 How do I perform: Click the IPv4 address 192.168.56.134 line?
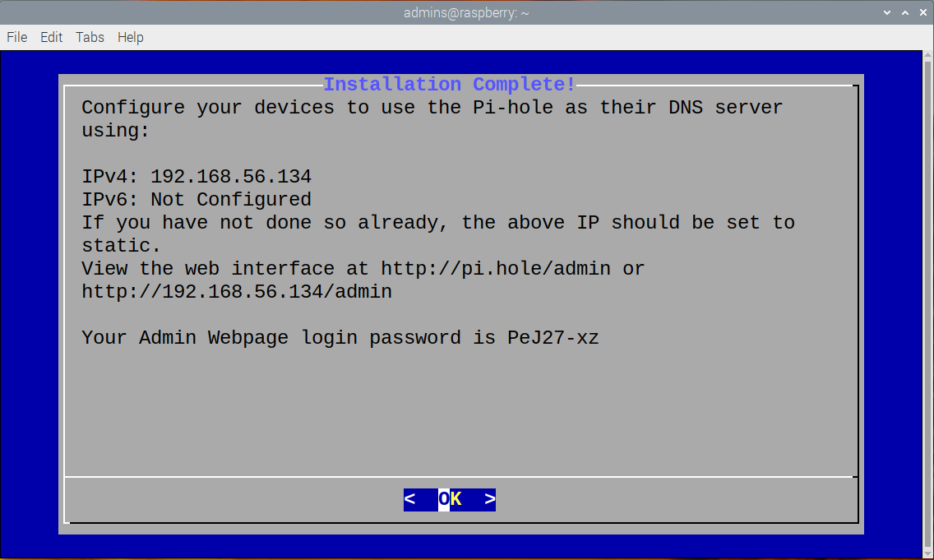coord(197,176)
